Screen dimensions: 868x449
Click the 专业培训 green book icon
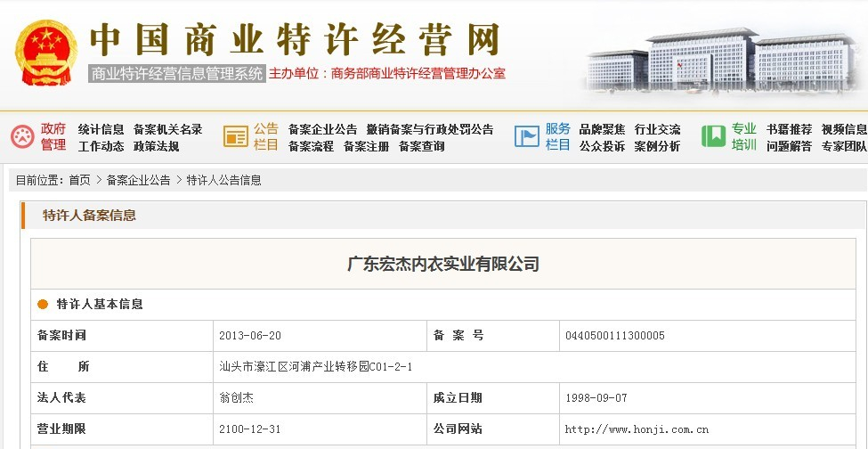point(714,136)
